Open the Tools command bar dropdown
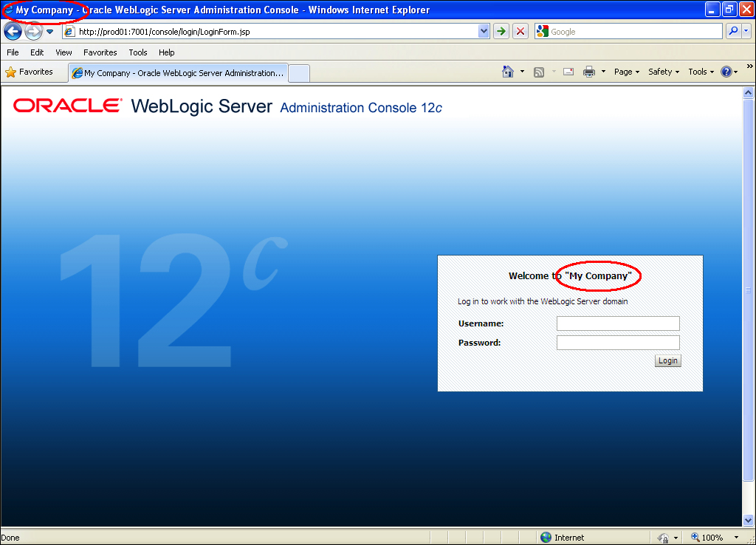 (701, 72)
